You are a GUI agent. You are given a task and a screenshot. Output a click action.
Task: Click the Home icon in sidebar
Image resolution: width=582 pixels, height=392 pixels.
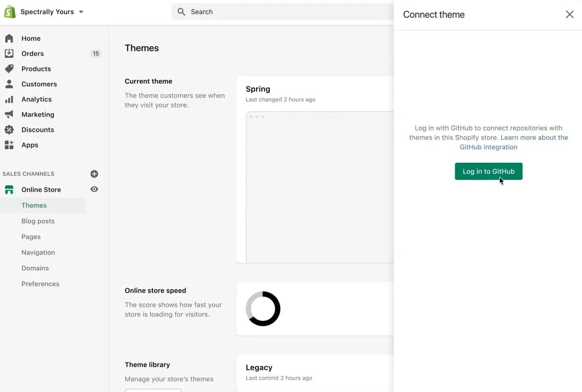(x=9, y=38)
